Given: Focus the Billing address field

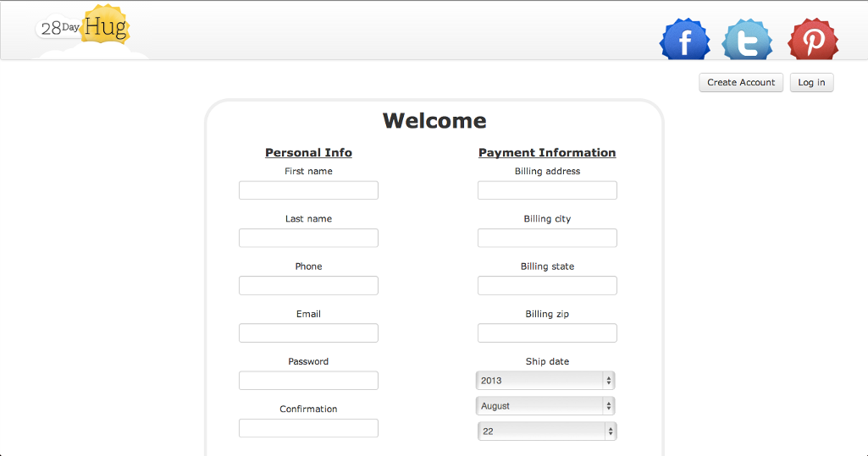Looking at the screenshot, I should 547,190.
